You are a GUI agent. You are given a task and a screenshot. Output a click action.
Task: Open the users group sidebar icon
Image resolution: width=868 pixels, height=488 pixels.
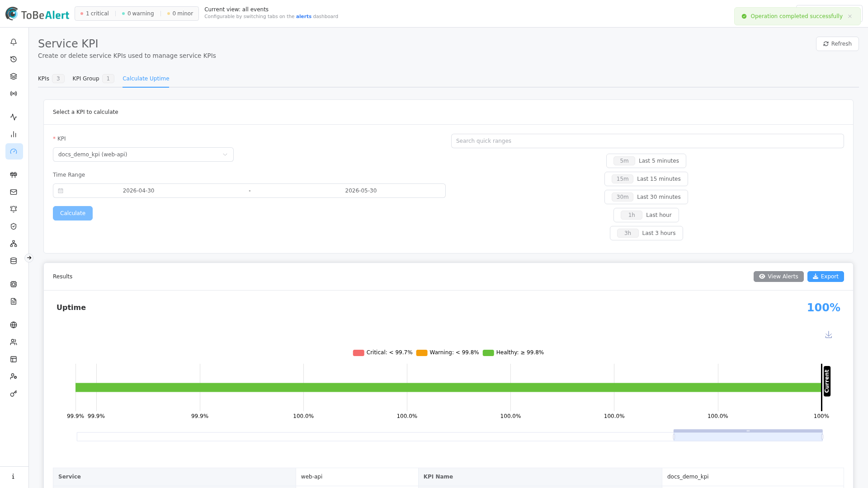(x=14, y=342)
